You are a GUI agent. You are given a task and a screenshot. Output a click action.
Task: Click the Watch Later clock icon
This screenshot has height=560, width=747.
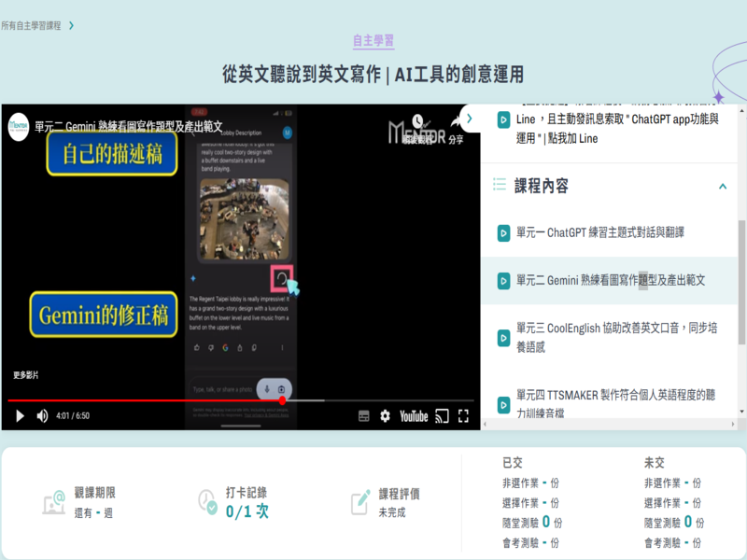pos(417,123)
